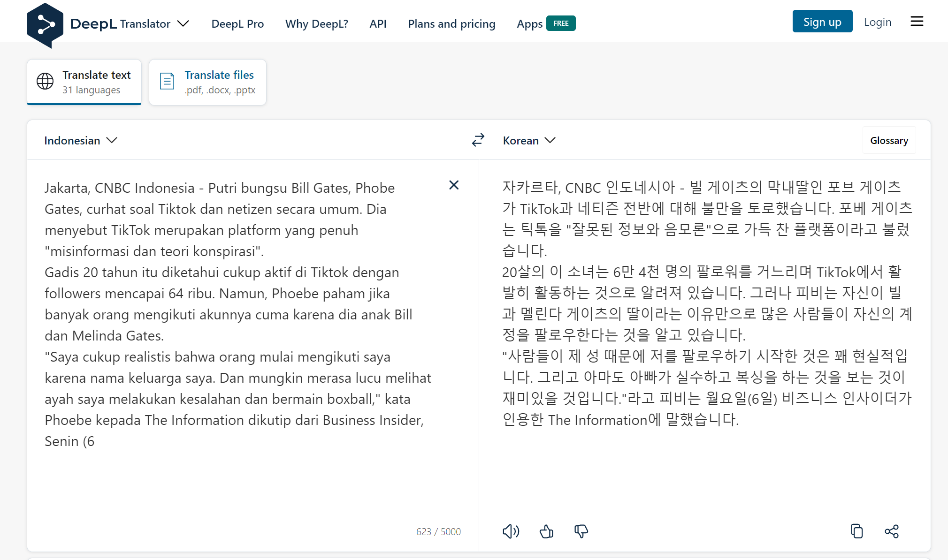Give the translation a thumbs down
This screenshot has height=560, width=948.
pyautogui.click(x=581, y=531)
